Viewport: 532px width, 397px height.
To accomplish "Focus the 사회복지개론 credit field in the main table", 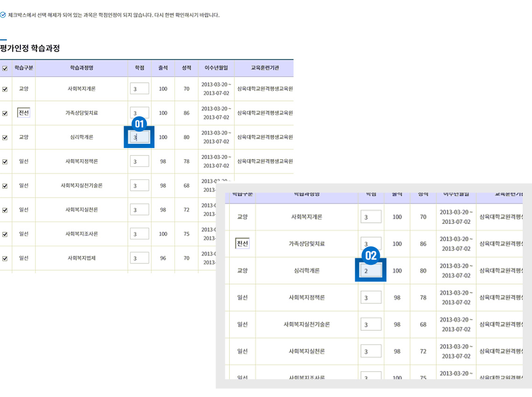I will click(x=140, y=89).
